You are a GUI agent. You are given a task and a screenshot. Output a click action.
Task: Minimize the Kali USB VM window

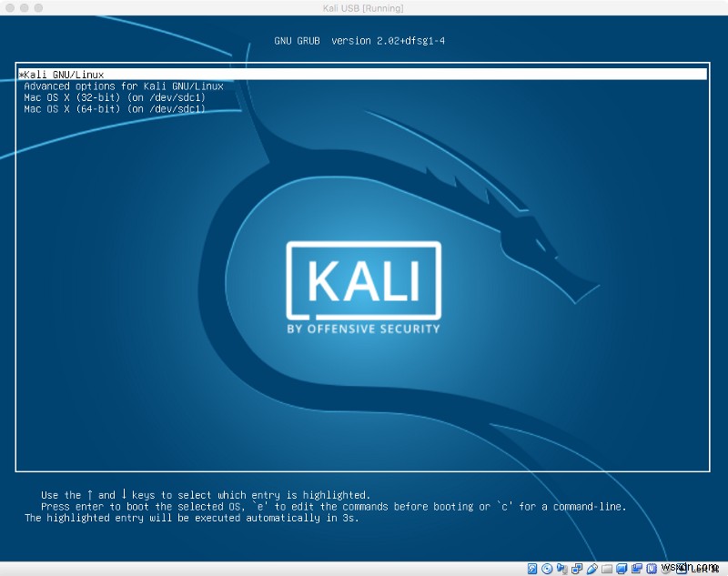point(25,8)
